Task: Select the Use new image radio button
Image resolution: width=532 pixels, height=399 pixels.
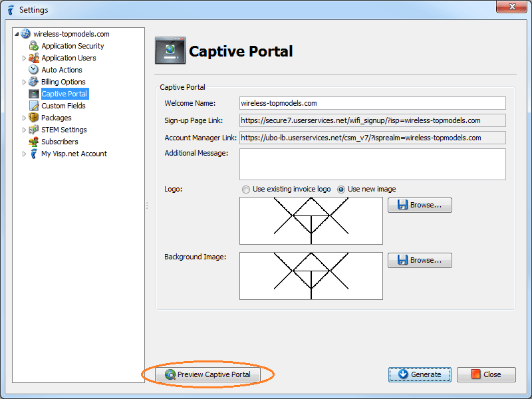Action: (341, 190)
